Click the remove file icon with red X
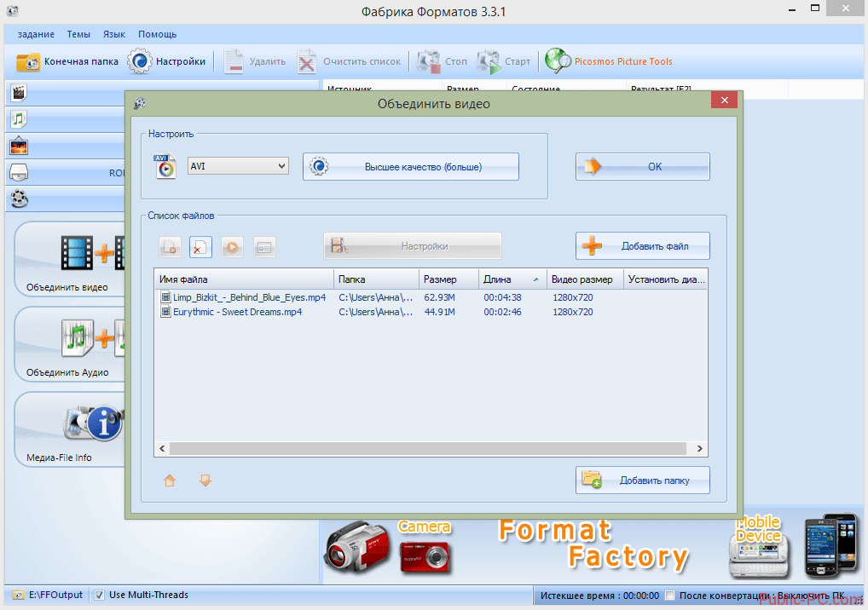 pyautogui.click(x=200, y=247)
